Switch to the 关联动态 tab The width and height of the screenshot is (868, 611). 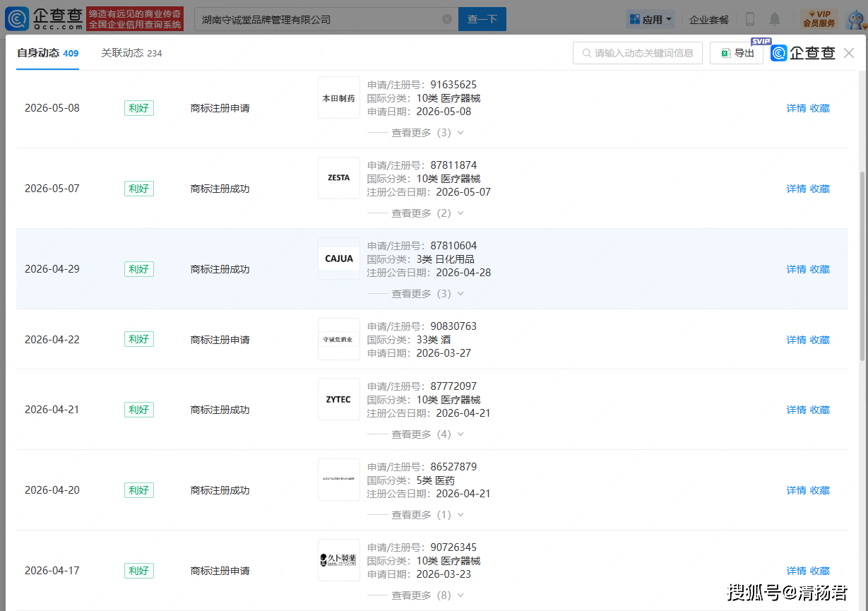(131, 53)
